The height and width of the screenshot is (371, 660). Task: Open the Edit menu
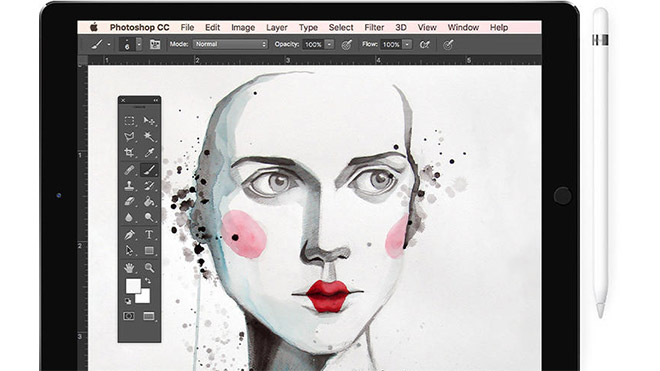click(x=213, y=27)
